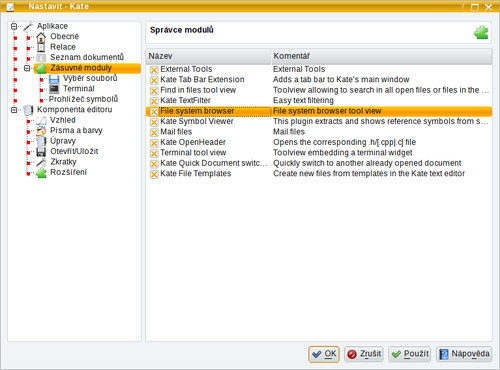
Task: Sort plugins by Název column header
Action: (x=208, y=56)
